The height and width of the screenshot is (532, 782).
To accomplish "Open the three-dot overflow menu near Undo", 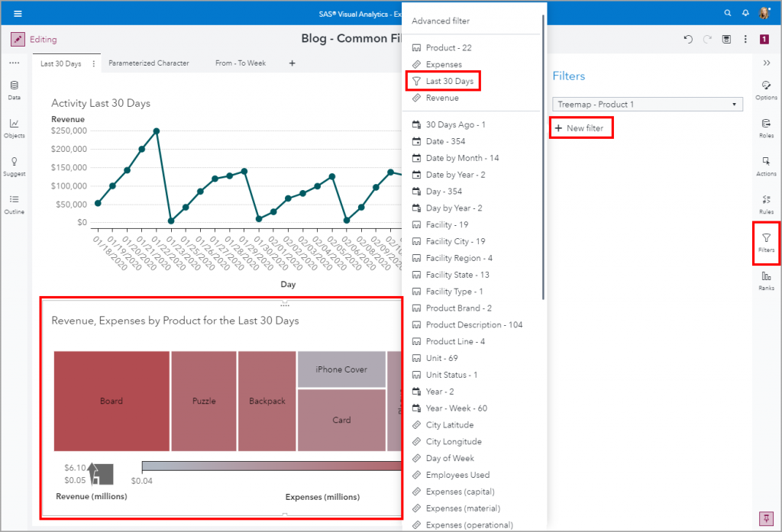I will (x=745, y=39).
